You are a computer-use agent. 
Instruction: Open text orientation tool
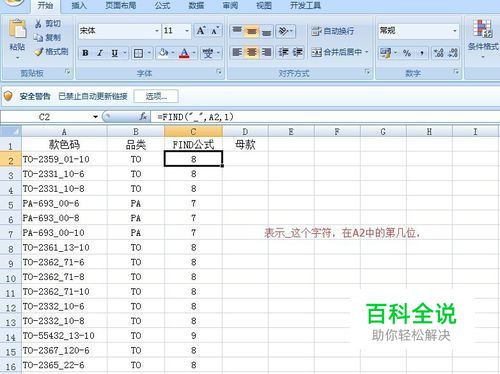pyautogui.click(x=283, y=31)
